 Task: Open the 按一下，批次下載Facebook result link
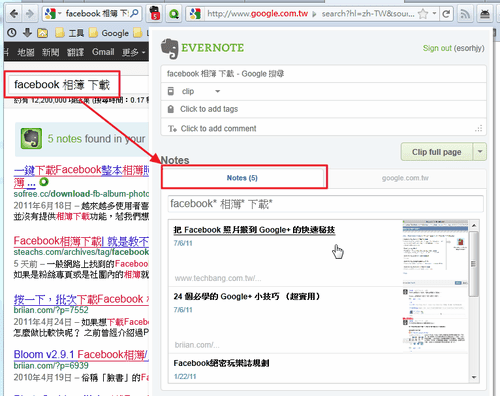pyautogui.click(x=81, y=299)
